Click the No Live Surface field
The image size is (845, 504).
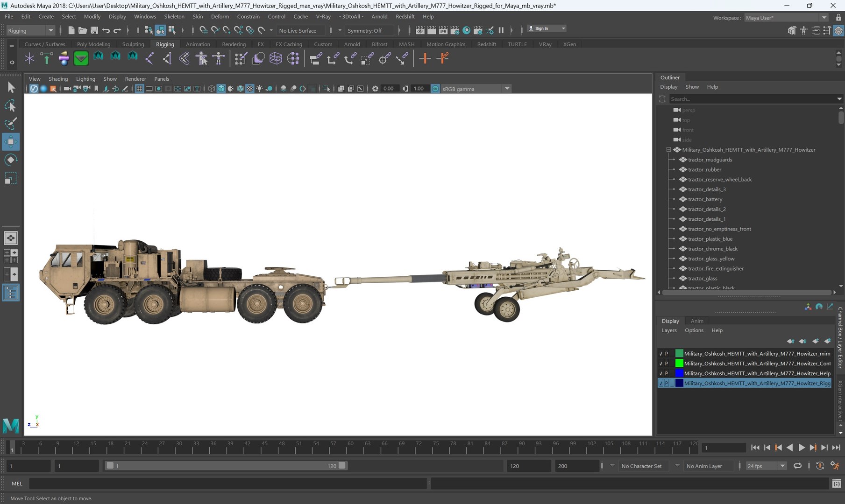pyautogui.click(x=301, y=30)
